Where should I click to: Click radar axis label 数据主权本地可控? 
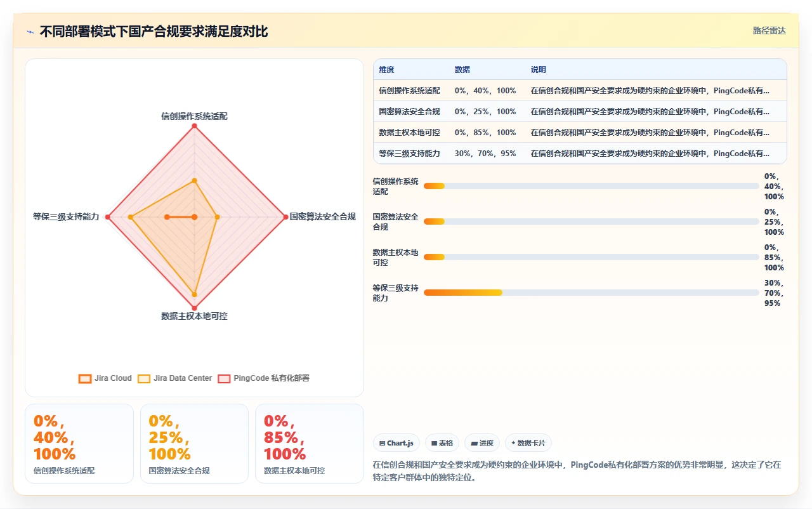pyautogui.click(x=194, y=316)
